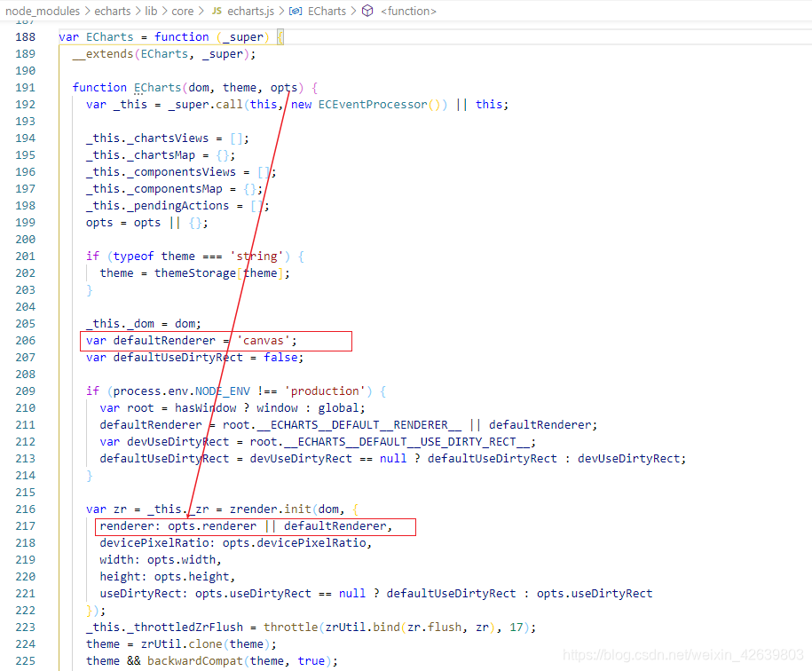Place cursor on 'defaultRenderer' at line 206
This screenshot has height=671, width=812.
(164, 341)
